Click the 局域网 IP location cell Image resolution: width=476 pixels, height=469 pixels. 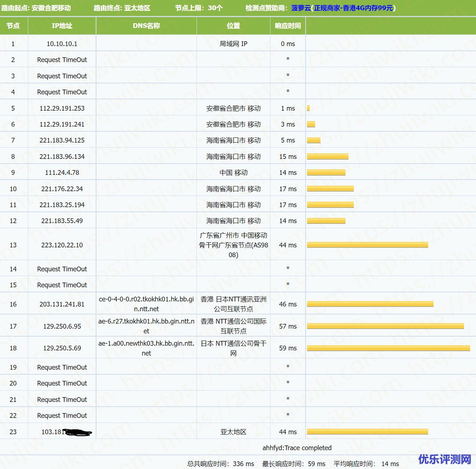233,44
